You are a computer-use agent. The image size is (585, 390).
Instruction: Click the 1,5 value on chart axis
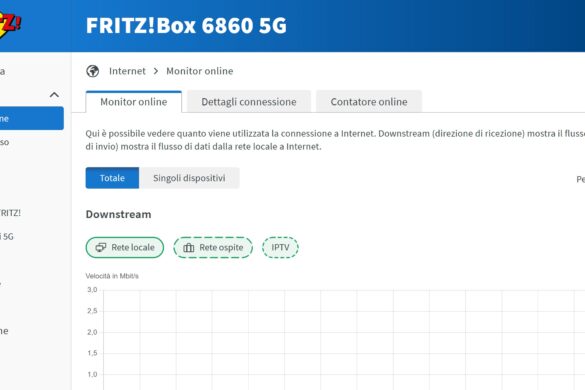92,353
